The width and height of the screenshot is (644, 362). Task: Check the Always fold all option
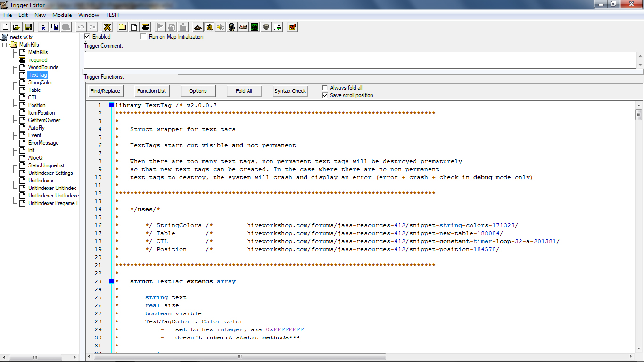(325, 88)
